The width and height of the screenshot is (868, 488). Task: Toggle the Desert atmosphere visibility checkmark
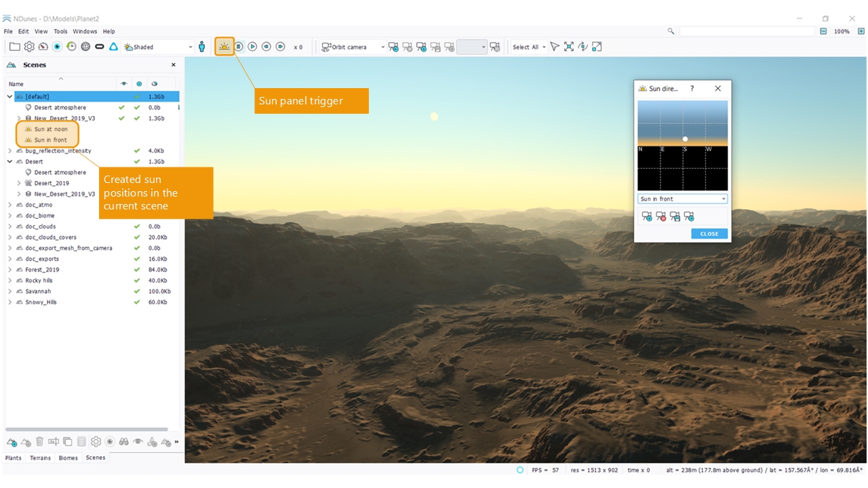click(121, 108)
